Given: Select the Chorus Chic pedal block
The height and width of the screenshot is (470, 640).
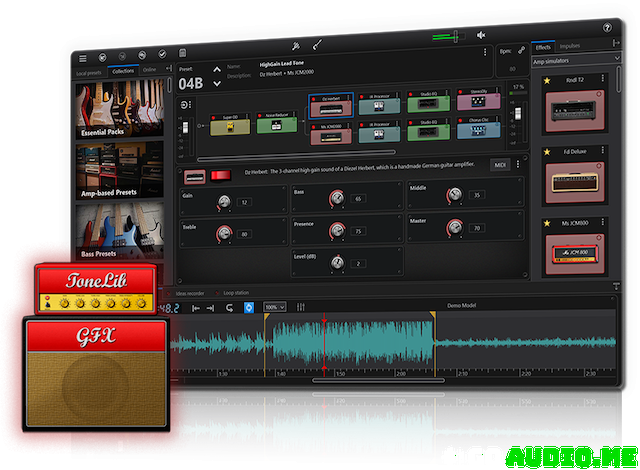Looking at the screenshot, I should [x=478, y=128].
